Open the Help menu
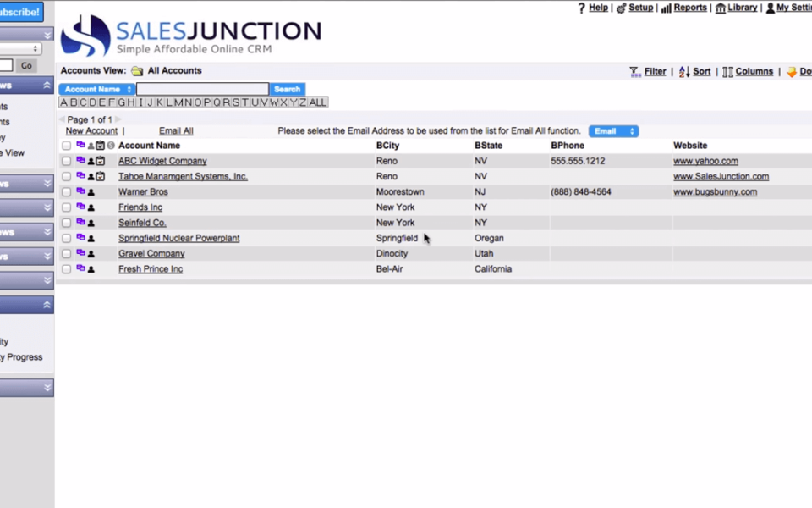The image size is (812, 508). point(598,8)
